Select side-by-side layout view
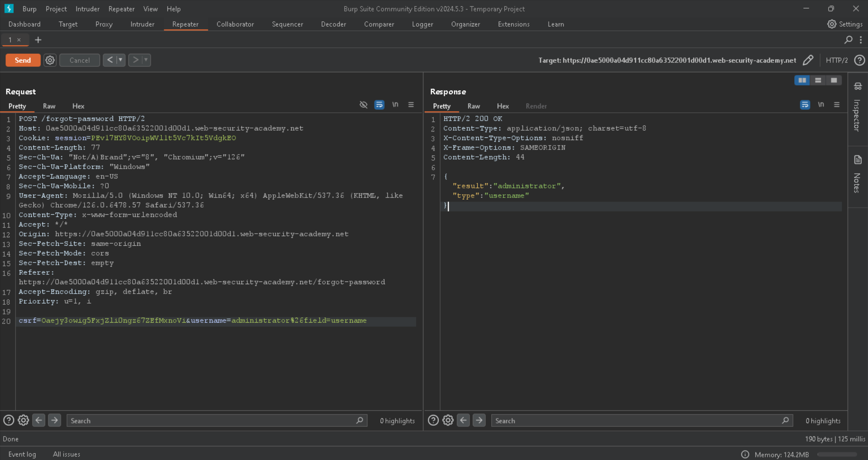The image size is (868, 460). 802,80
